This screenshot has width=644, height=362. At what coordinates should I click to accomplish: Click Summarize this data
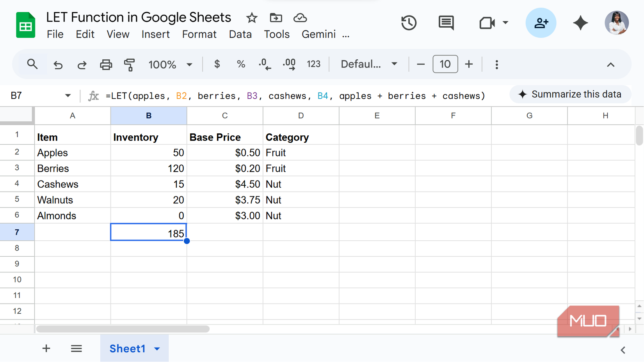tap(570, 94)
